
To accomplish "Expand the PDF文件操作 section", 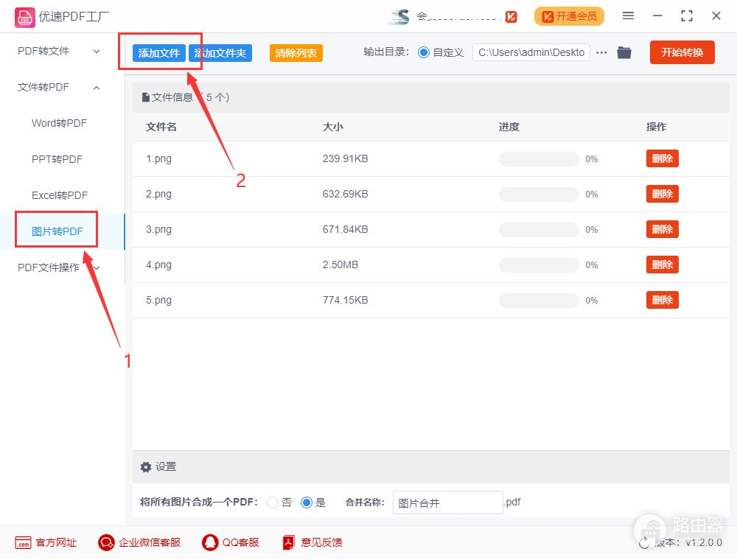I will coord(60,267).
